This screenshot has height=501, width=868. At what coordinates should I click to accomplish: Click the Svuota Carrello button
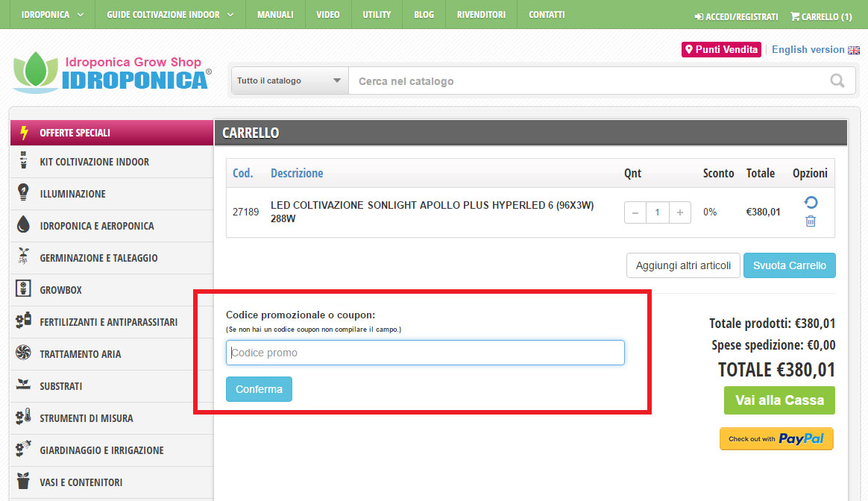(790, 265)
